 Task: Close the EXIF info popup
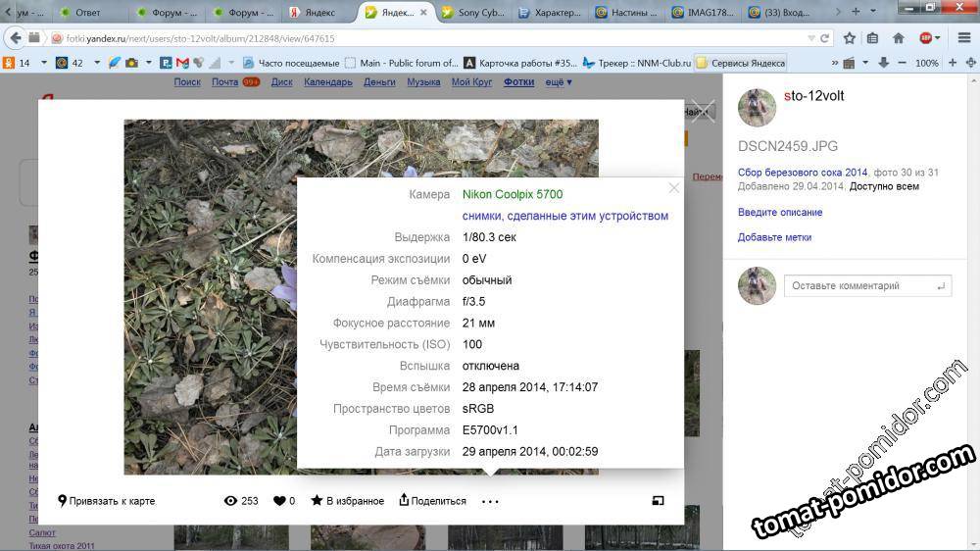tap(673, 188)
